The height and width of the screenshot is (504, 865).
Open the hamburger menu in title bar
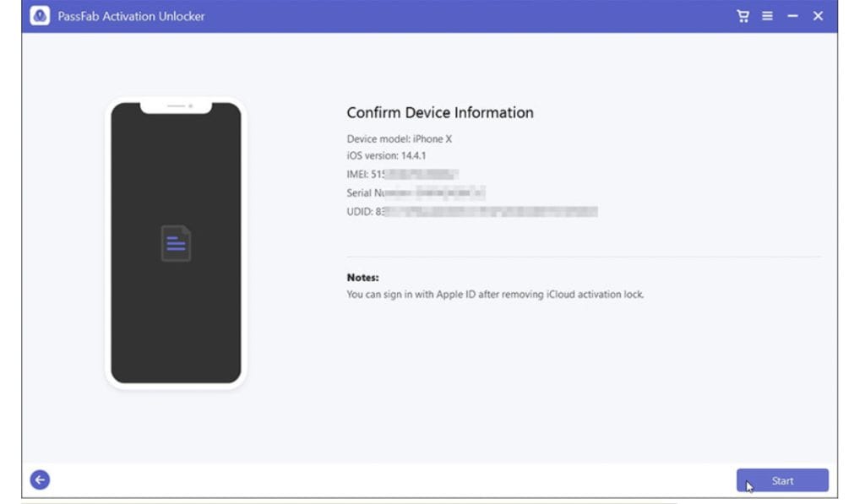(x=767, y=16)
